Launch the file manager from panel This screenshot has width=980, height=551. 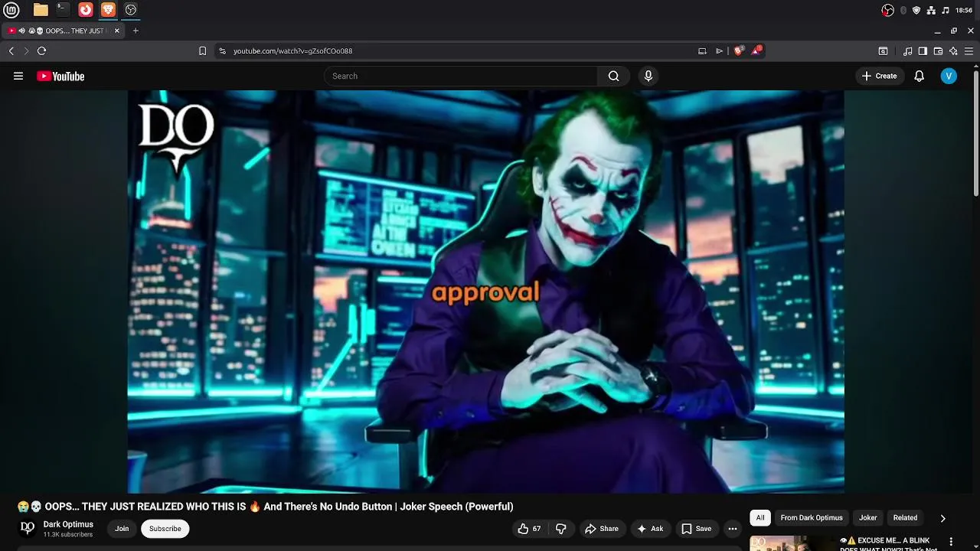pyautogui.click(x=41, y=10)
